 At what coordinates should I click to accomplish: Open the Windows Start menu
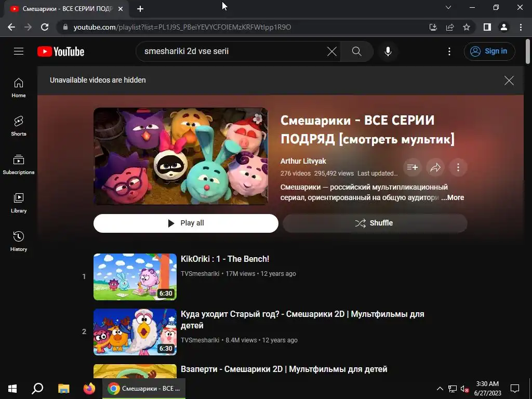point(12,389)
